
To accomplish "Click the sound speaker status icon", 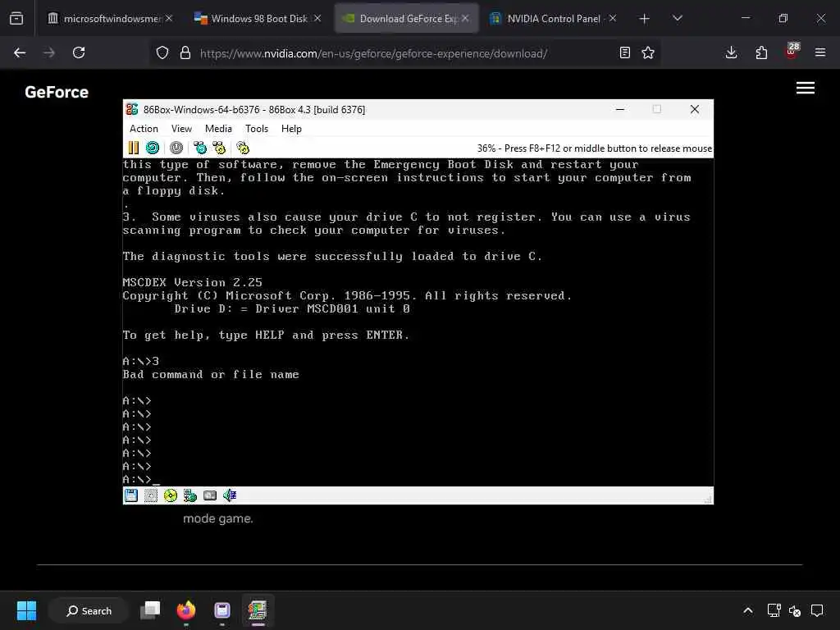I will 230,495.
